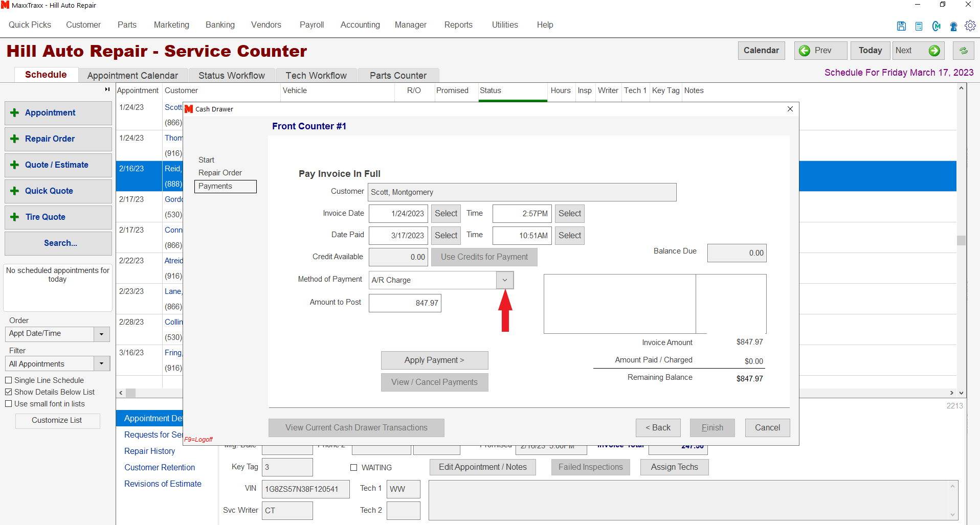Select the Repair Order step in wizard
The width and height of the screenshot is (980, 525).
point(220,173)
